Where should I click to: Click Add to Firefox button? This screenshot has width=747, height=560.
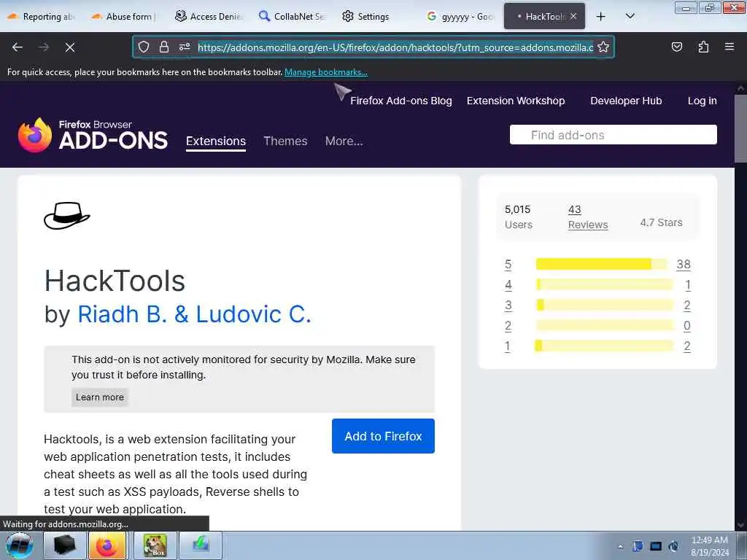(383, 436)
